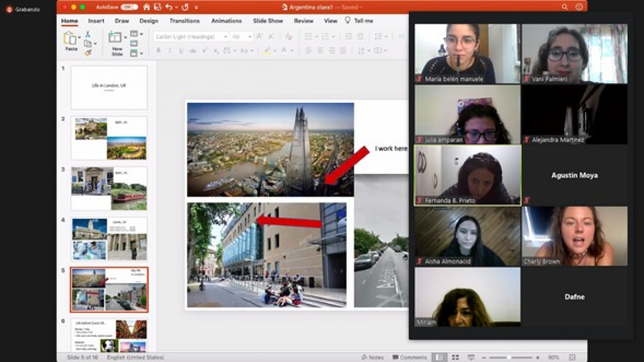Viewport: 644px width, 362px height.
Task: Clear all formatting icon
Action: pos(289,37)
